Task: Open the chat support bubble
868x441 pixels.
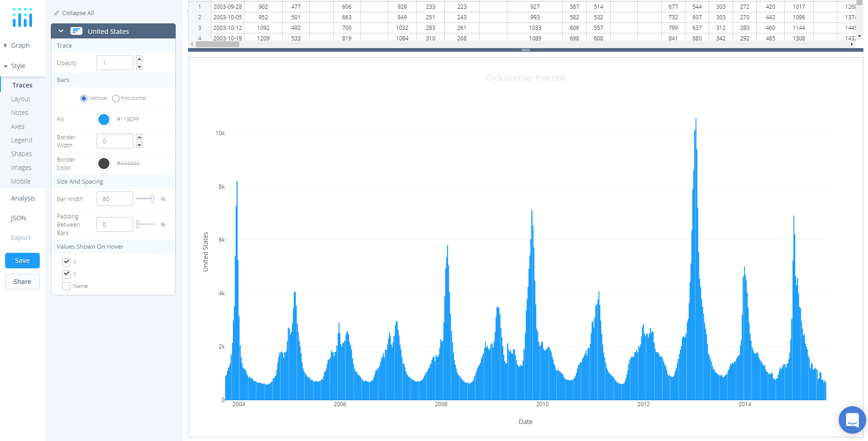Action: (x=852, y=419)
